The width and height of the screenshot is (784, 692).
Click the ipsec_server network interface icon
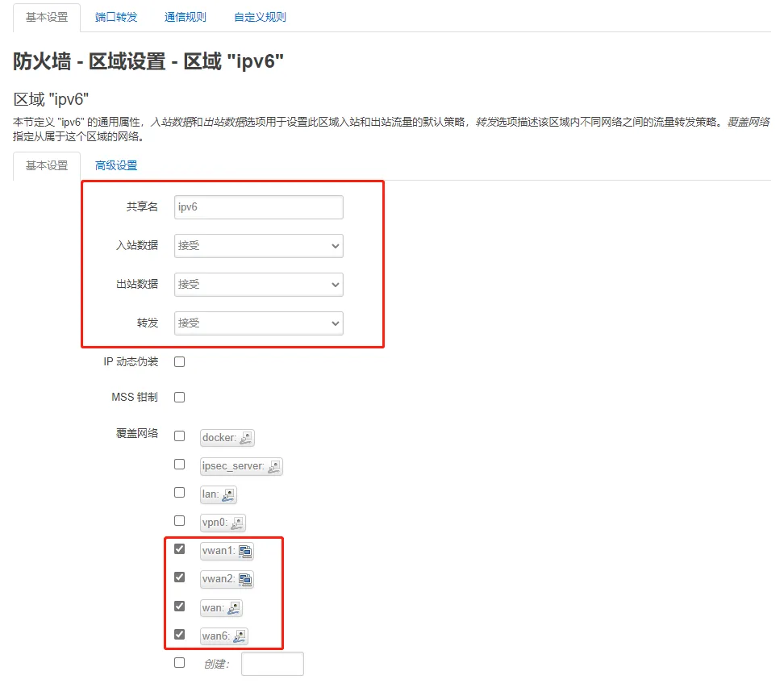click(274, 466)
